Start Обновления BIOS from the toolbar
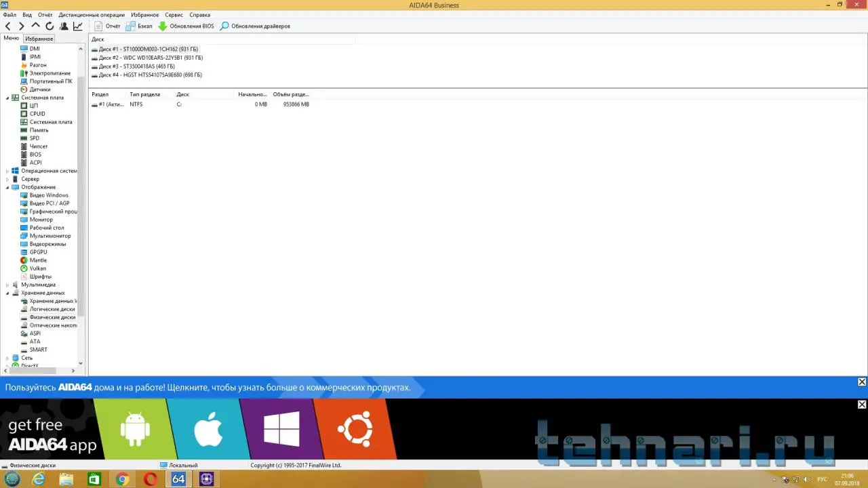This screenshot has height=488, width=868. click(186, 26)
